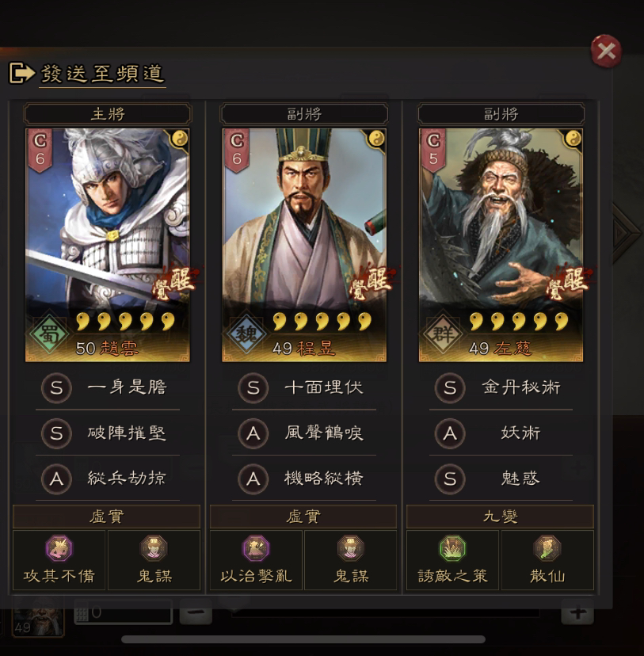Click the minus stepper button
Image resolution: width=644 pixels, height=656 pixels.
[196, 613]
